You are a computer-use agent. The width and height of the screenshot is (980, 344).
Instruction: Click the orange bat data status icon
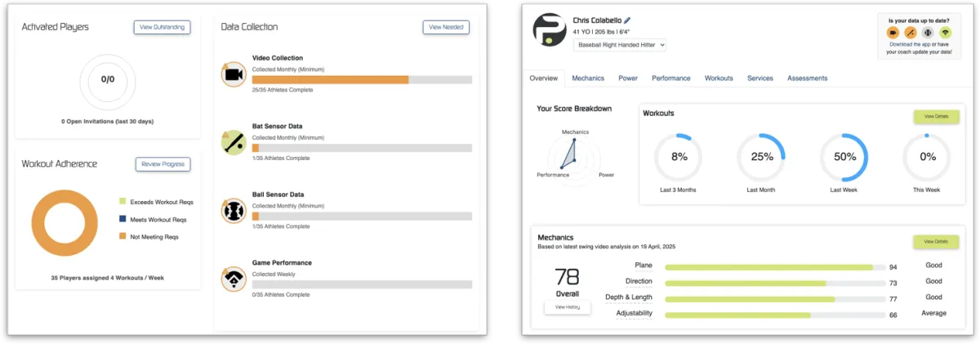coord(909,33)
